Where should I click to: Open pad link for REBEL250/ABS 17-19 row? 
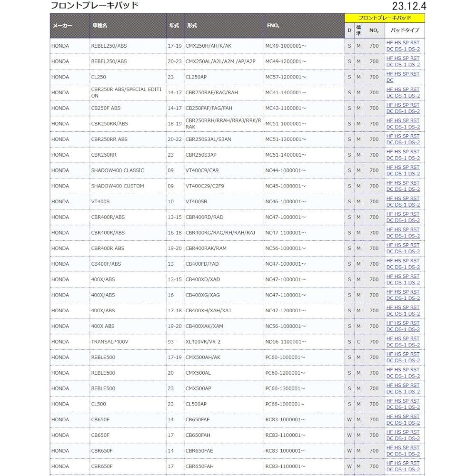pos(403,46)
